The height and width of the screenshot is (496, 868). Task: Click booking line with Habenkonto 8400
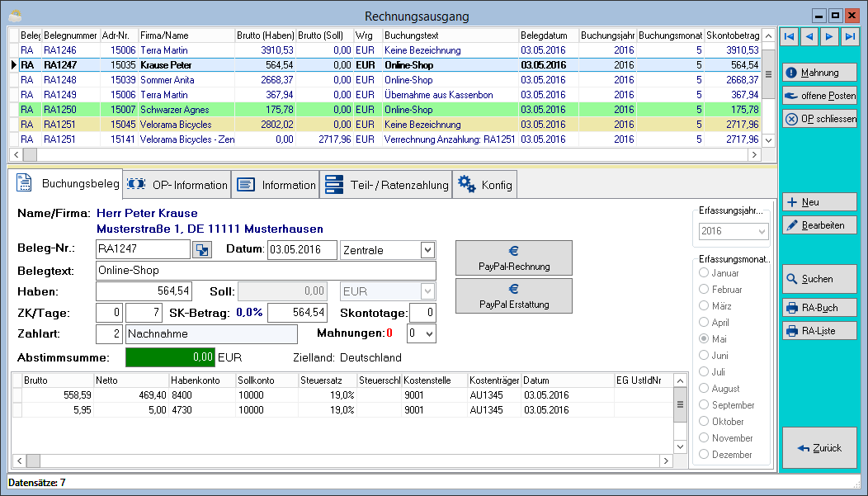343,395
